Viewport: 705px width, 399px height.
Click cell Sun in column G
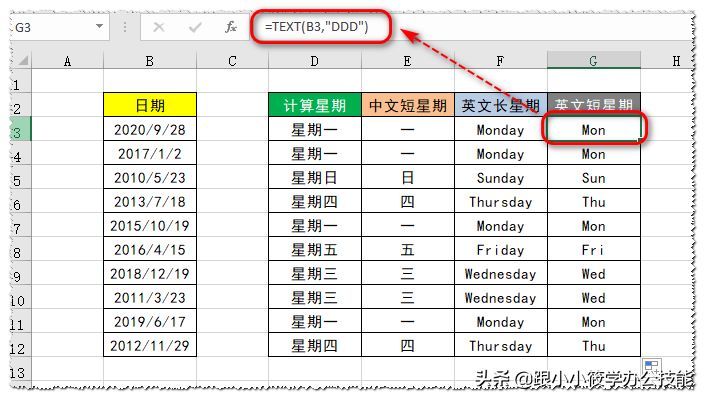(x=593, y=177)
